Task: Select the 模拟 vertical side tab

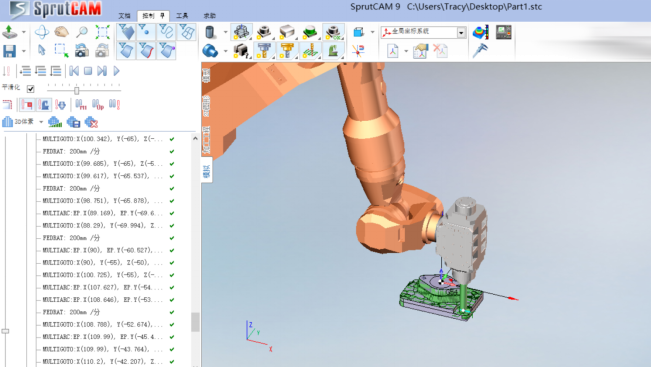Action: [x=207, y=170]
